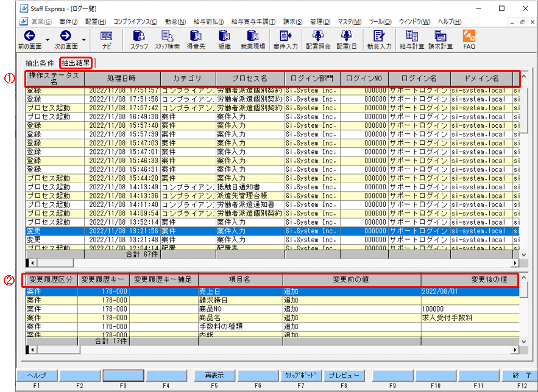The width and height of the screenshot is (538, 392).
Task: Go back with 前の画面 arrow icon
Action: pyautogui.click(x=29, y=36)
